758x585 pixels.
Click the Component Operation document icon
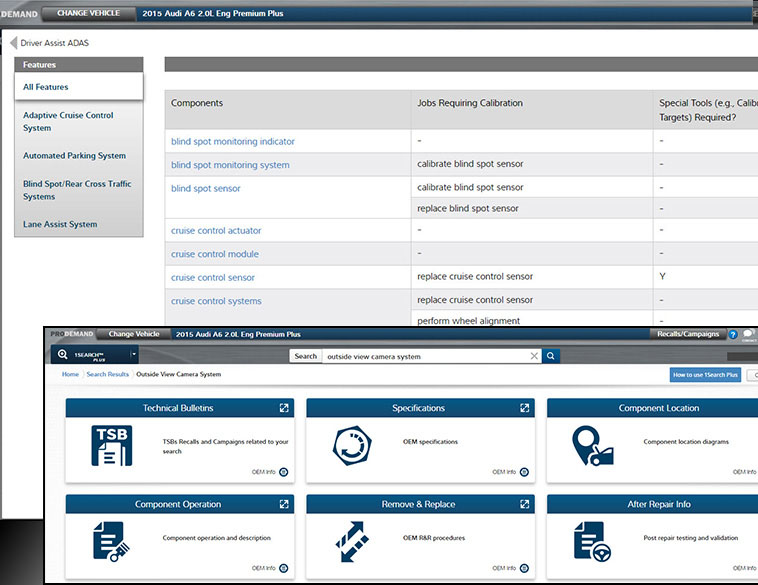111,541
